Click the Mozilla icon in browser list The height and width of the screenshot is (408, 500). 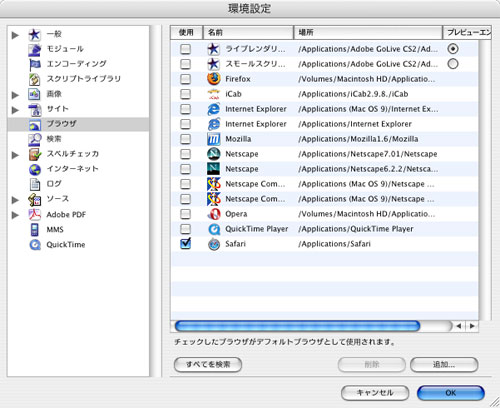[214, 139]
